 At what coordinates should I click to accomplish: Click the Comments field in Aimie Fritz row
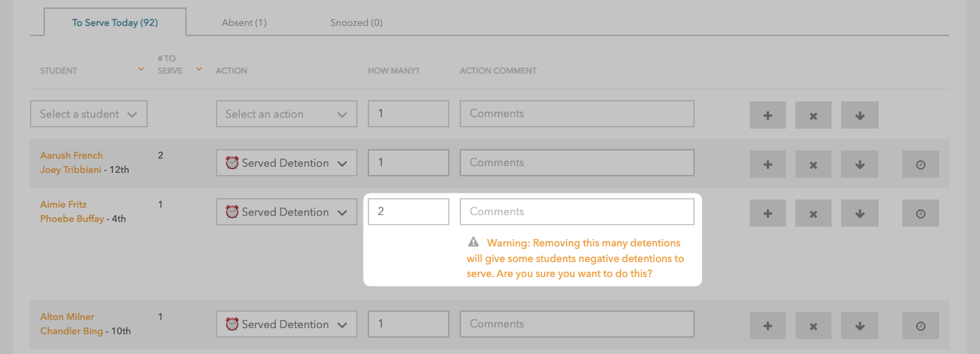576,212
